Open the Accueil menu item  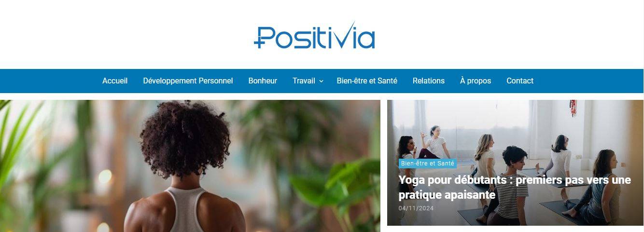tap(115, 81)
